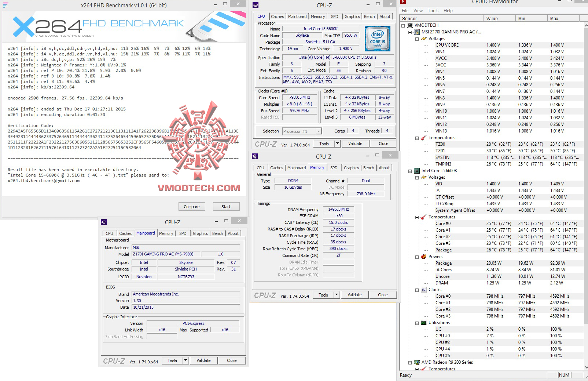
Task: Click the CPU-Z app icon in top CPU-Z window title bar
Action: coord(256,5)
